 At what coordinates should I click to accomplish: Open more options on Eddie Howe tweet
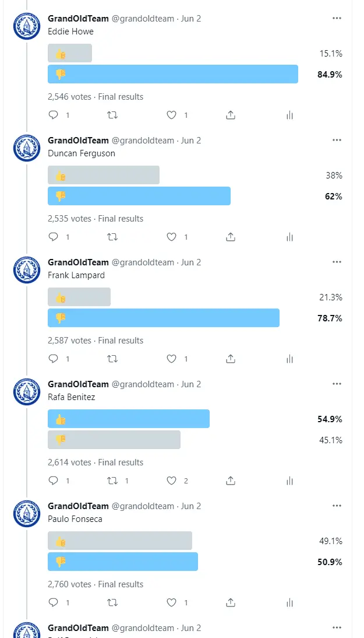337,18
